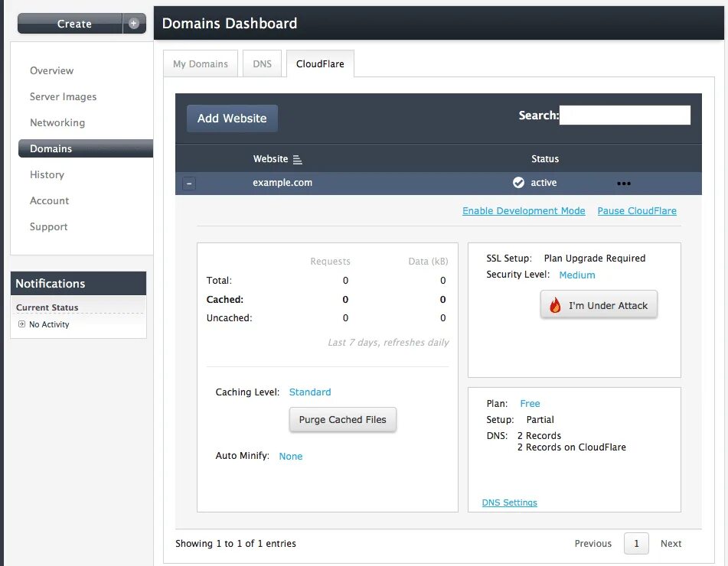This screenshot has height=566, width=728.
Task: Click the Free plan link
Action: tap(530, 404)
